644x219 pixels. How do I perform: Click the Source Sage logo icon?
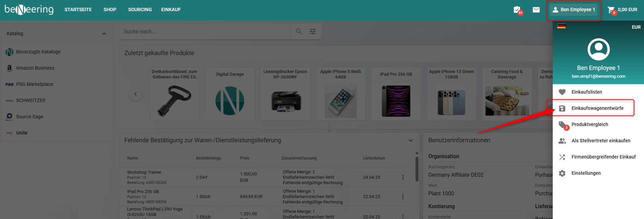(x=9, y=117)
